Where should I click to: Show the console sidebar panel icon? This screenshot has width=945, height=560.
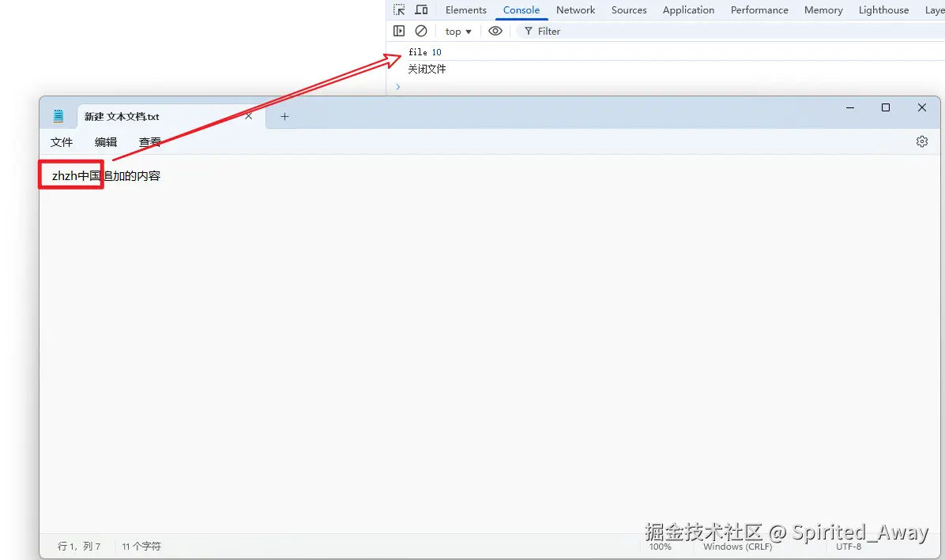(x=399, y=31)
